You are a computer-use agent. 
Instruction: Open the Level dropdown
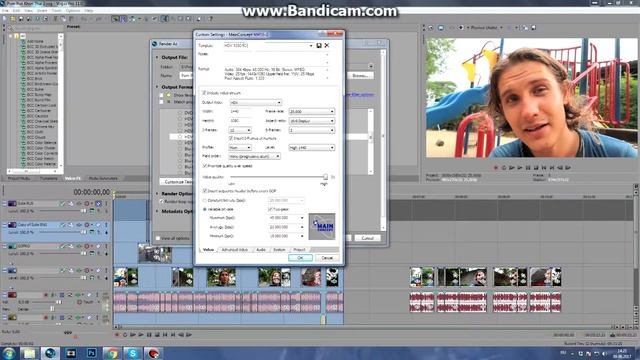click(312, 148)
